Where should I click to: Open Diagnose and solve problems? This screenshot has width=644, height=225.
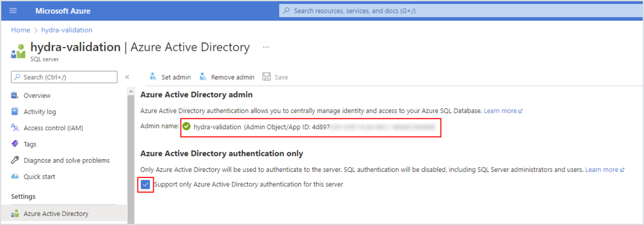[66, 160]
